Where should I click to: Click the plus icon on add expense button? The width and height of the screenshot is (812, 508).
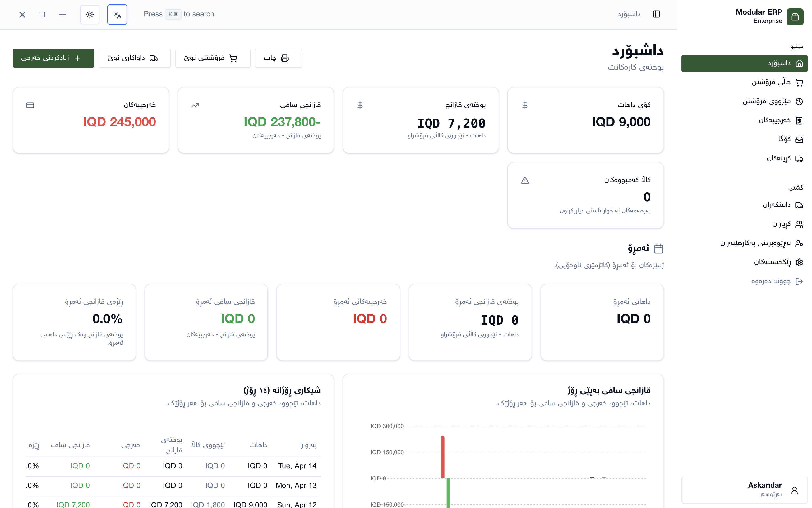tap(77, 58)
